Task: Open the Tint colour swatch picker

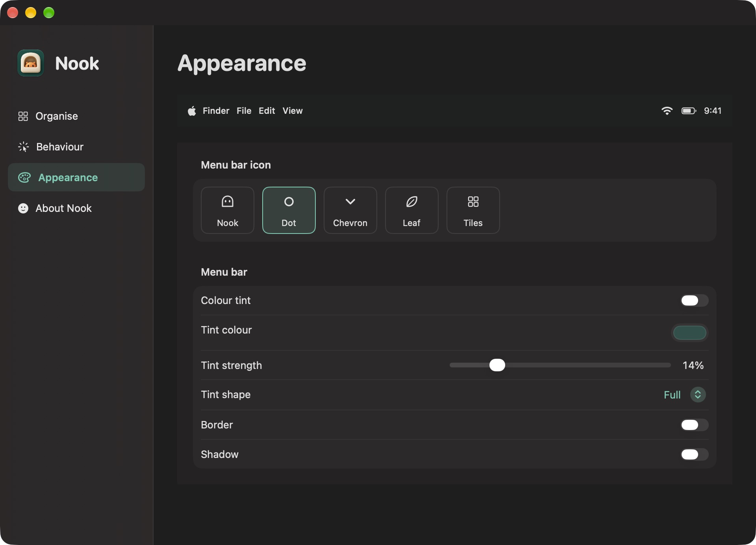Action: click(690, 333)
